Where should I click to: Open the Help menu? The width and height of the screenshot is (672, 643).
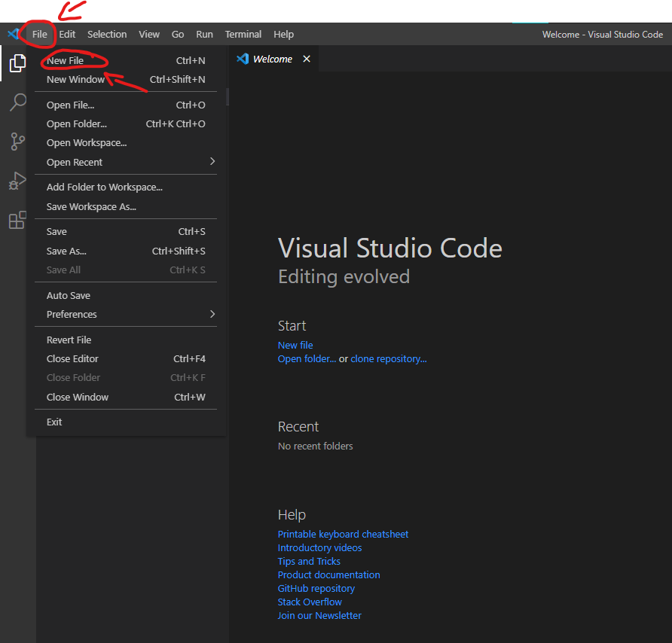[284, 35]
